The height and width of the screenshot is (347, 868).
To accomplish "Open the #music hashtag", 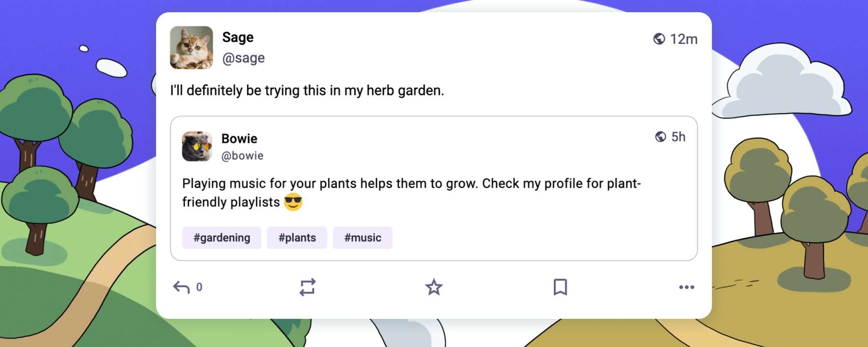I will click(363, 237).
